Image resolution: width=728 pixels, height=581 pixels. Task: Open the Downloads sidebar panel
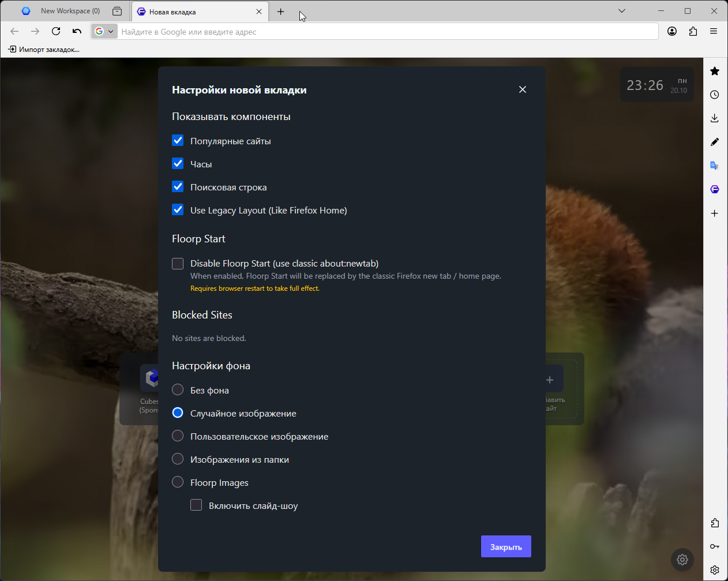pyautogui.click(x=715, y=118)
